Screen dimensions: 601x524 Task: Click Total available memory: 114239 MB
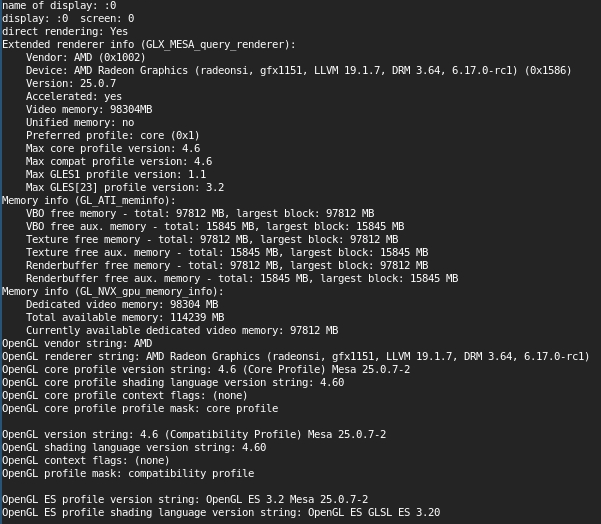click(x=125, y=318)
